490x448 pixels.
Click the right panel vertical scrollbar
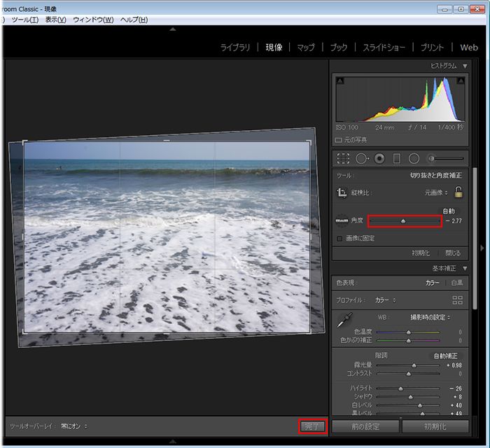click(475, 239)
